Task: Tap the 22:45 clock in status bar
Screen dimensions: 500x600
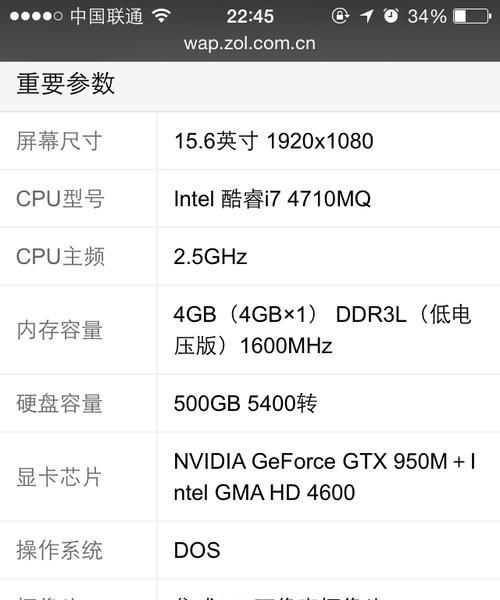Action: pos(250,16)
